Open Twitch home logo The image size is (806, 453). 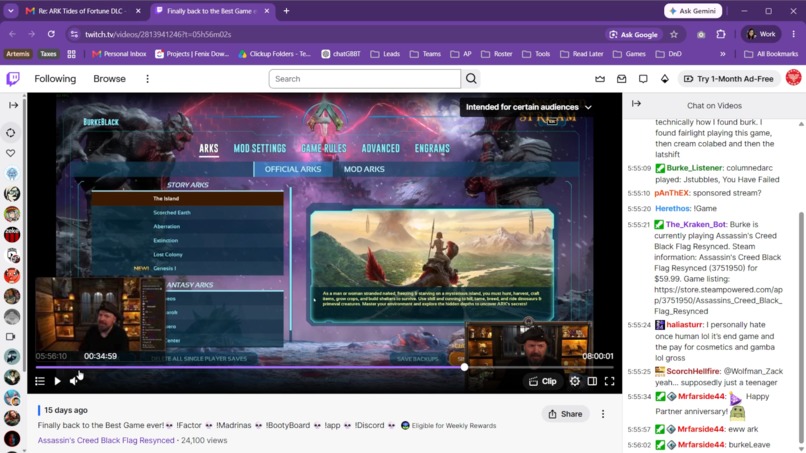point(13,79)
